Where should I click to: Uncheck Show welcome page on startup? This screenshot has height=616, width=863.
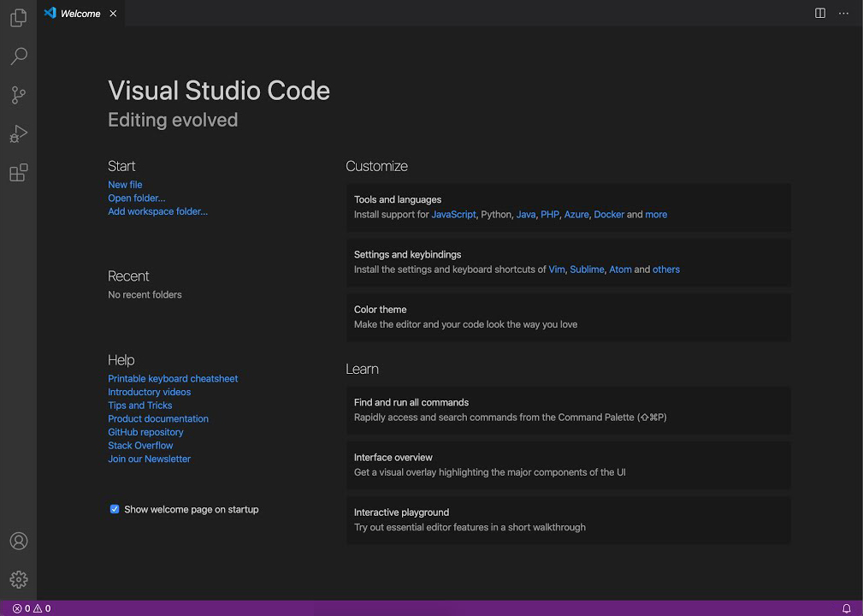pyautogui.click(x=115, y=509)
